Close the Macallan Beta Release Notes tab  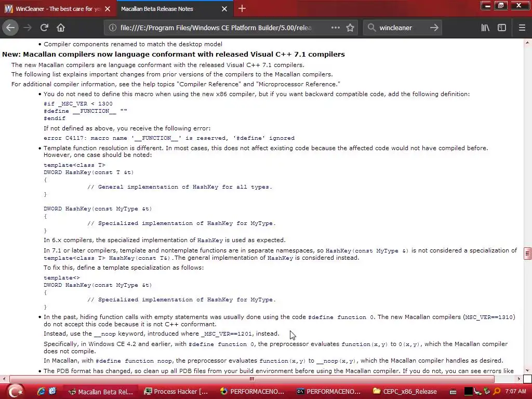(224, 9)
